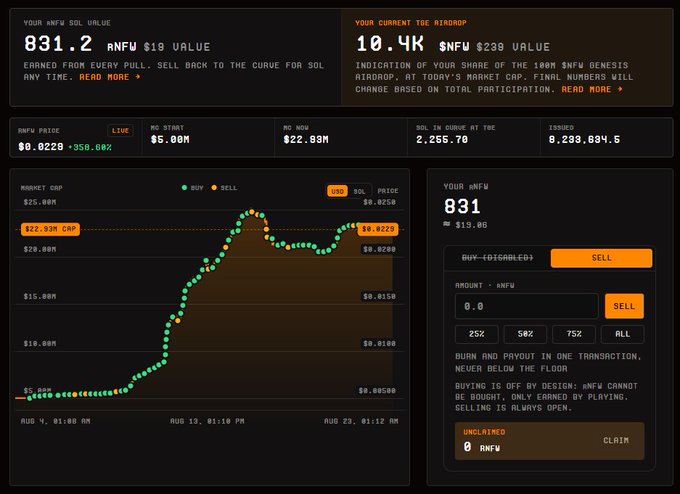Click the MARKET CAP axis heading
Screen dimensions: 680x494
(42, 188)
